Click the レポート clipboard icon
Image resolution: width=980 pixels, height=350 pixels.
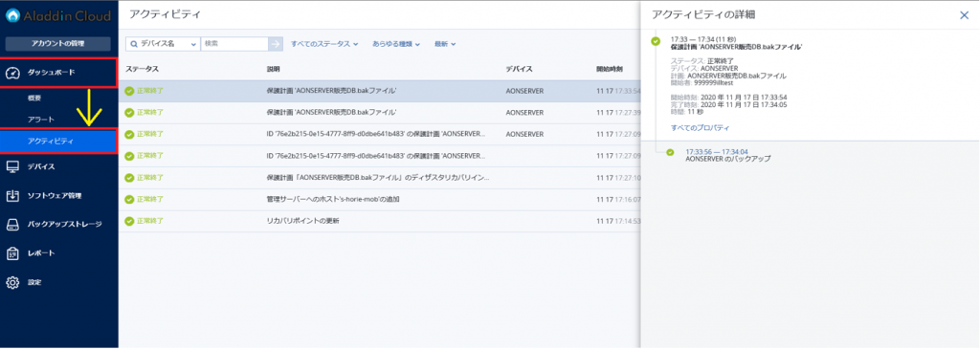(13, 253)
